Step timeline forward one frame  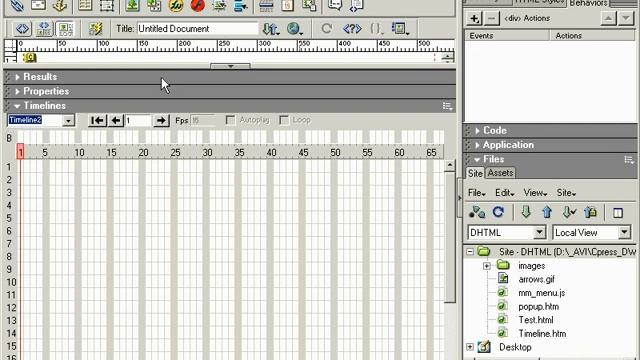click(x=161, y=120)
